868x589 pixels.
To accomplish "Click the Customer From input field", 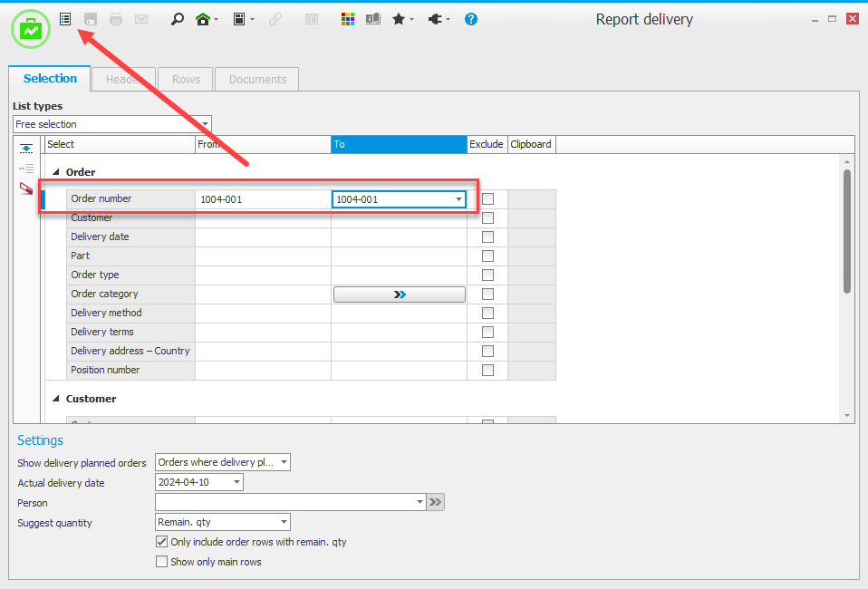I will 263,218.
